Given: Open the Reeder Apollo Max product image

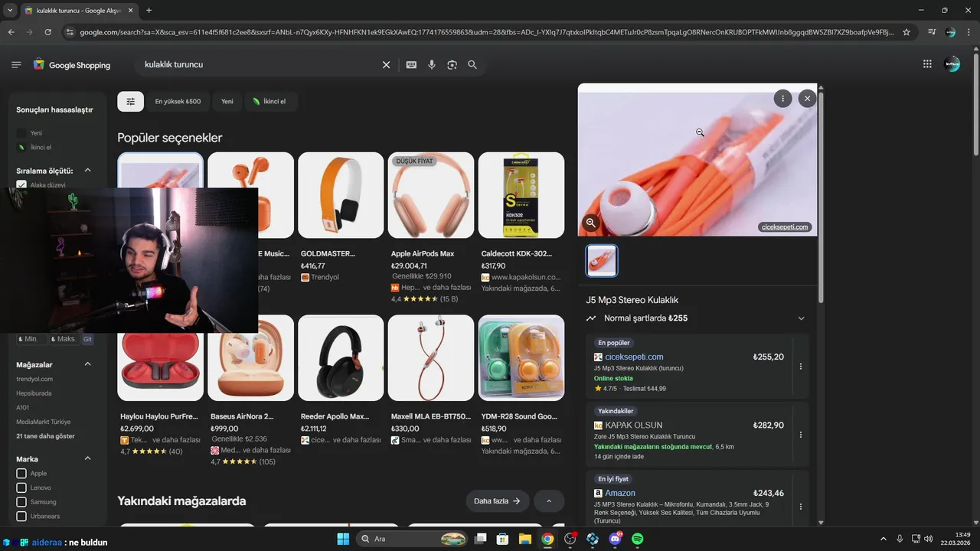Looking at the screenshot, I should pyautogui.click(x=341, y=358).
